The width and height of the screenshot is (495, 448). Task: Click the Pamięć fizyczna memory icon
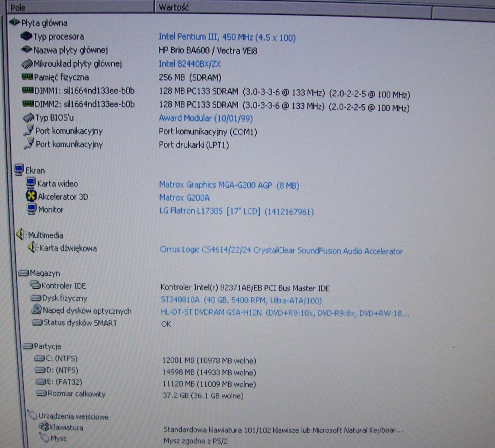[x=27, y=77]
